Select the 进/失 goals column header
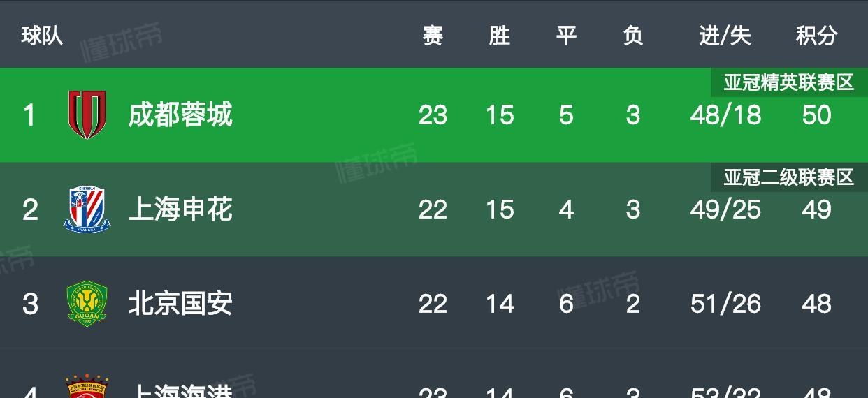The image size is (868, 398). [725, 35]
